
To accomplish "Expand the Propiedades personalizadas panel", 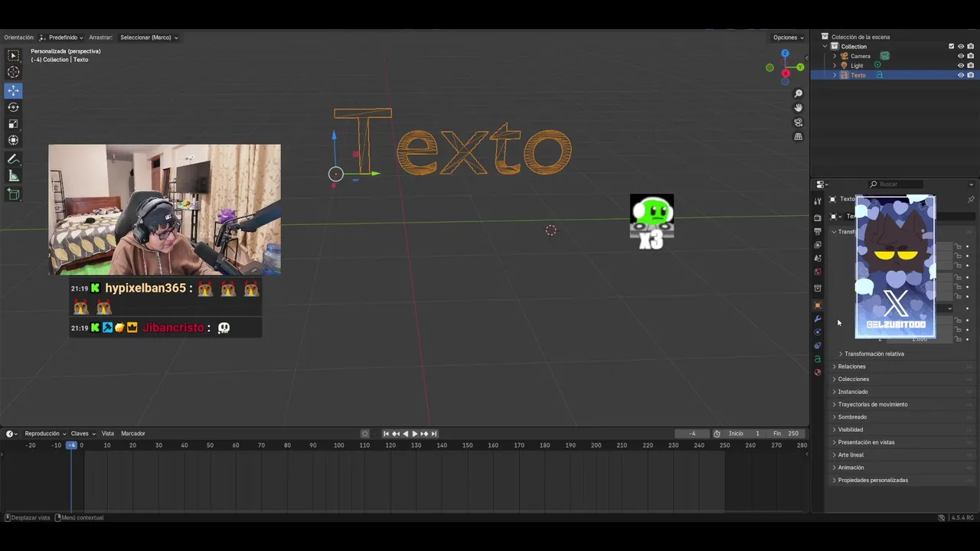I will 902,480.
